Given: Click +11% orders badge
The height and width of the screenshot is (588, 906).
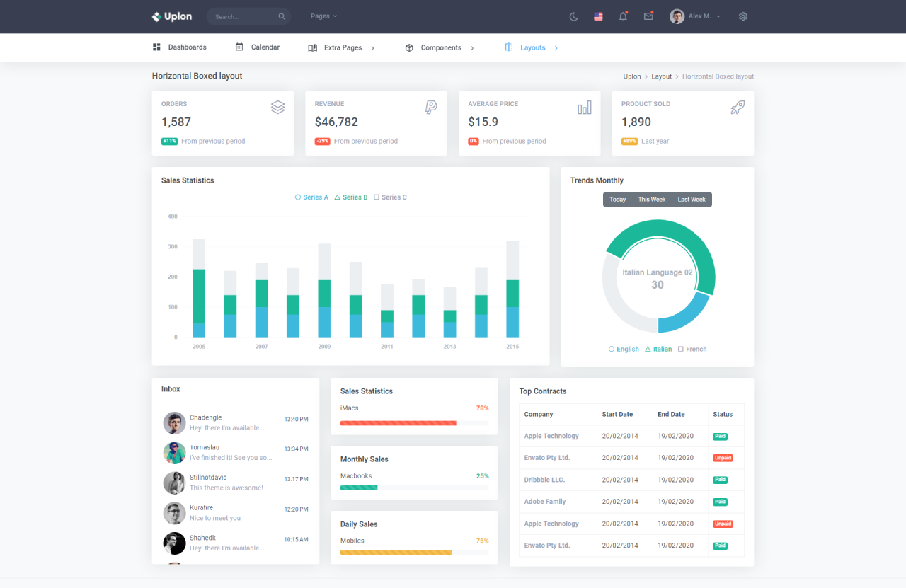Looking at the screenshot, I should (x=169, y=142).
